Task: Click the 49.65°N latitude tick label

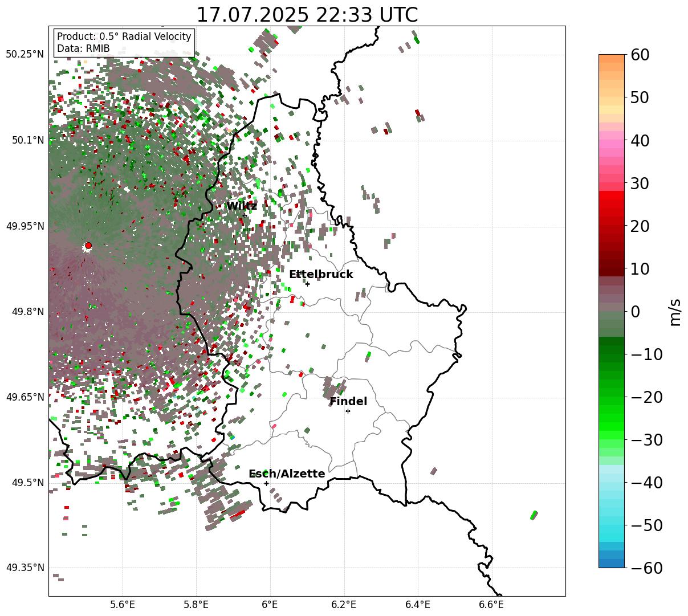Action: point(25,397)
